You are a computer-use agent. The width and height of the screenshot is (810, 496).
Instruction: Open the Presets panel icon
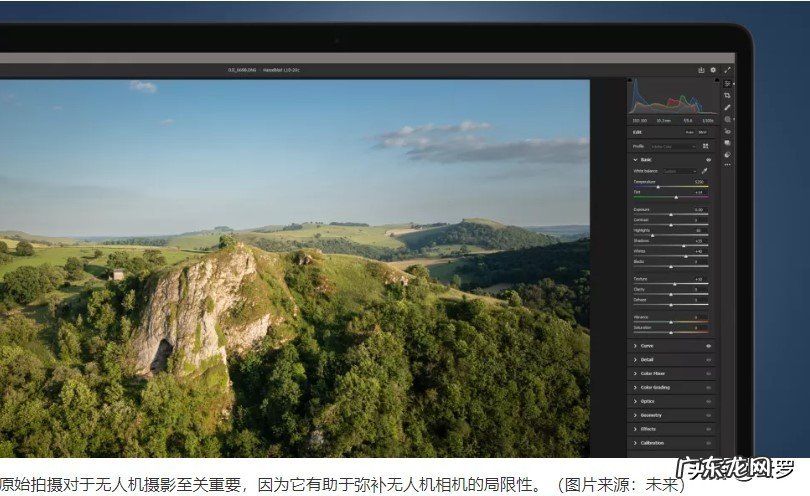(x=727, y=154)
